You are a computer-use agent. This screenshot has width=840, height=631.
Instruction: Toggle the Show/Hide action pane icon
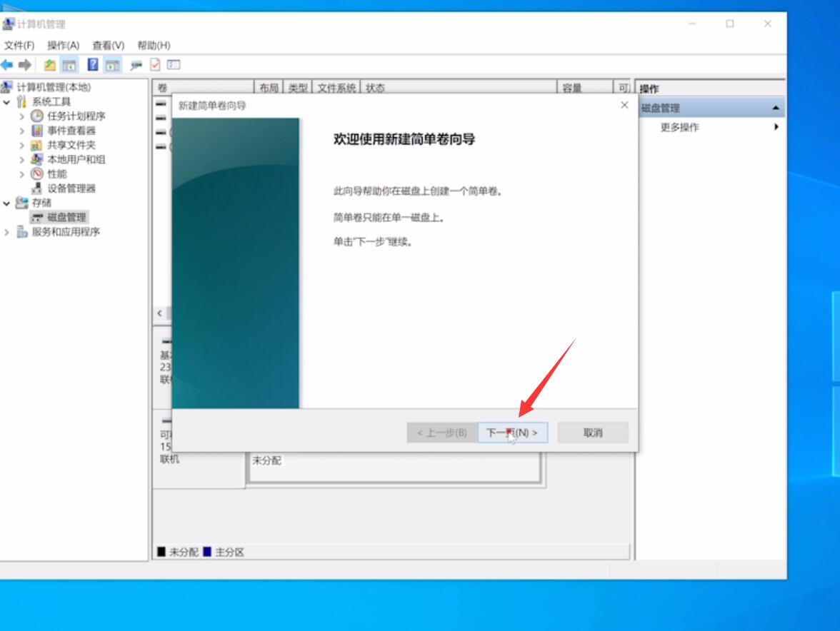113,65
